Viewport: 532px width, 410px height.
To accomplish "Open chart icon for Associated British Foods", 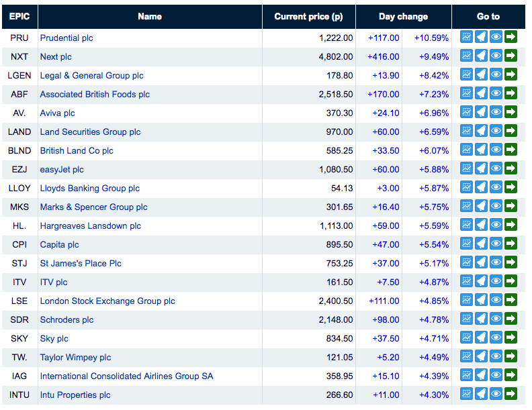I will coord(466,93).
